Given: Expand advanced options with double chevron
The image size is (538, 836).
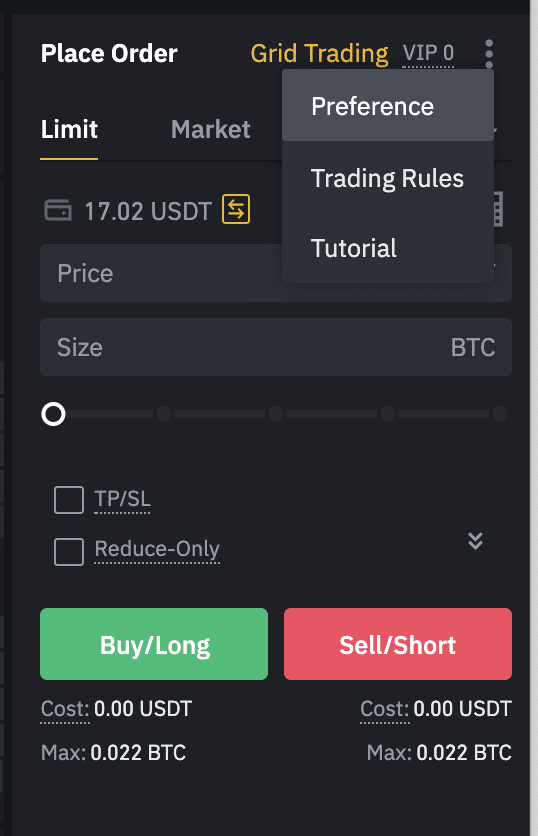Looking at the screenshot, I should tap(475, 541).
